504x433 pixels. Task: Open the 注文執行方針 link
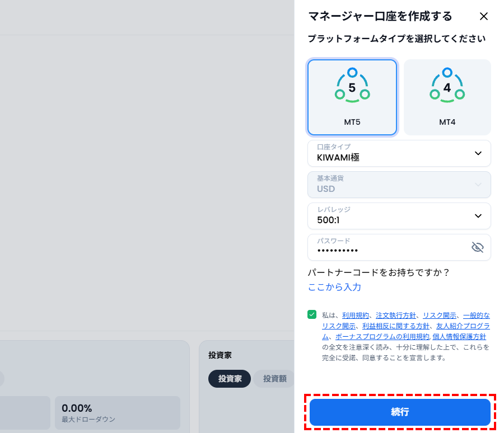(x=396, y=316)
